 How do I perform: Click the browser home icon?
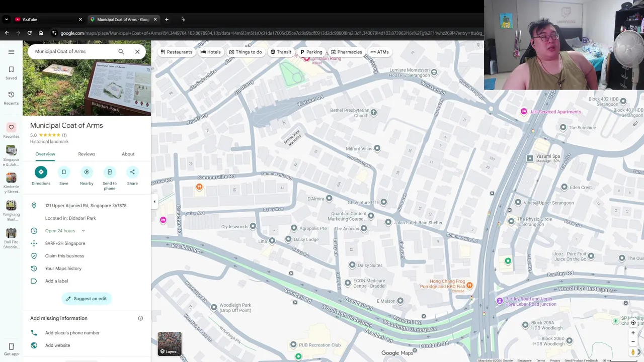(41, 33)
